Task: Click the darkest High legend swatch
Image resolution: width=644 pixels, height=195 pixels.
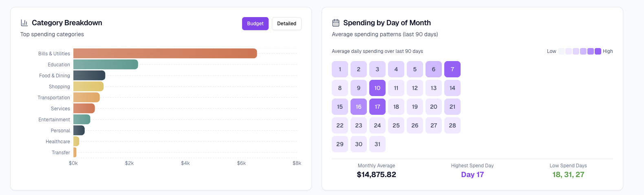Action: coord(598,51)
